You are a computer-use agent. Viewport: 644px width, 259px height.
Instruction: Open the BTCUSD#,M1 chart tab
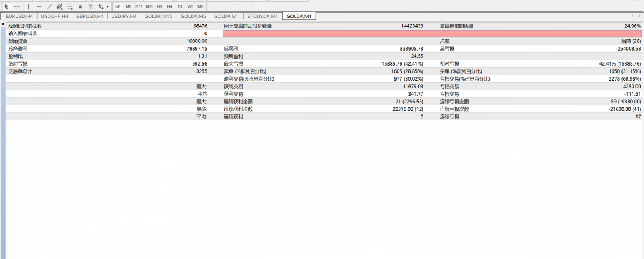pos(263,16)
